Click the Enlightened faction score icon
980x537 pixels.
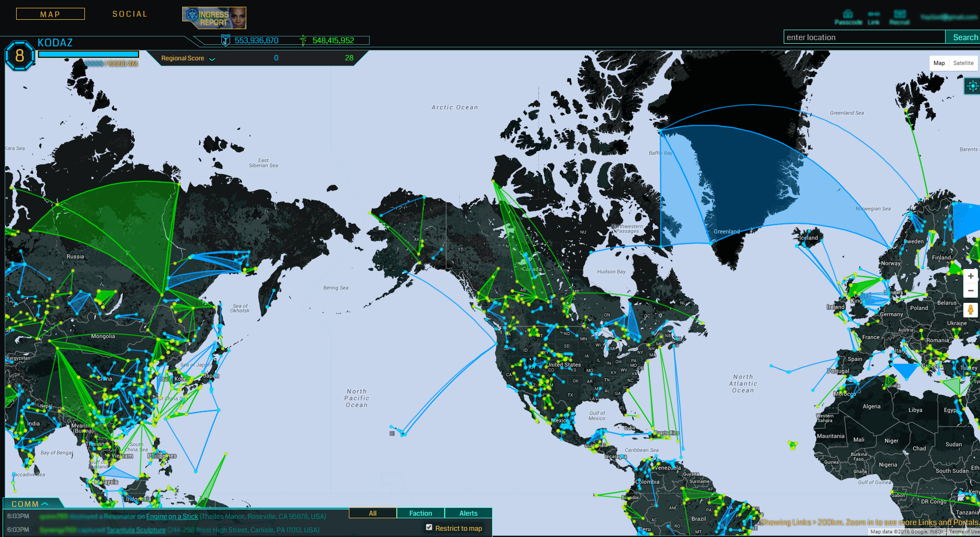[x=303, y=40]
